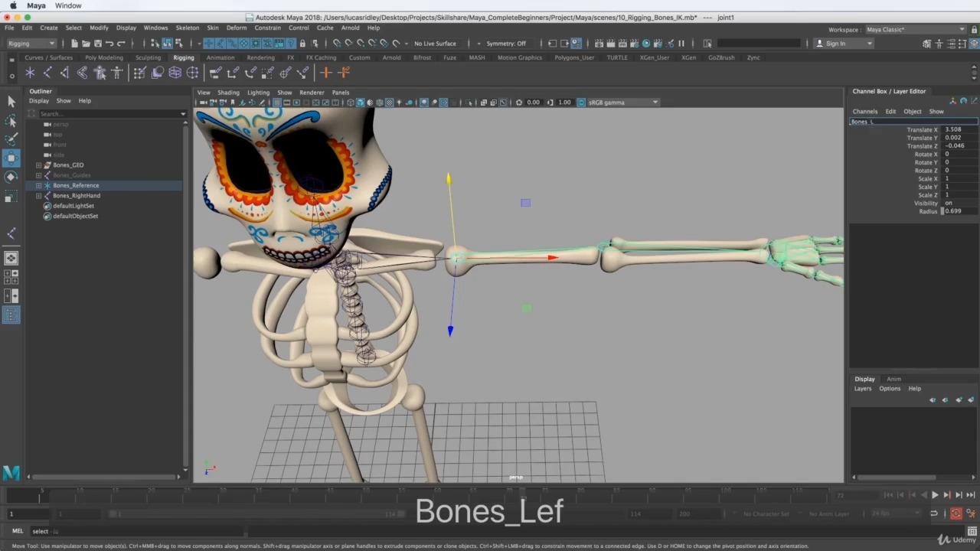The width and height of the screenshot is (980, 551).
Task: Activate the Move tool in toolbox
Action: click(11, 158)
